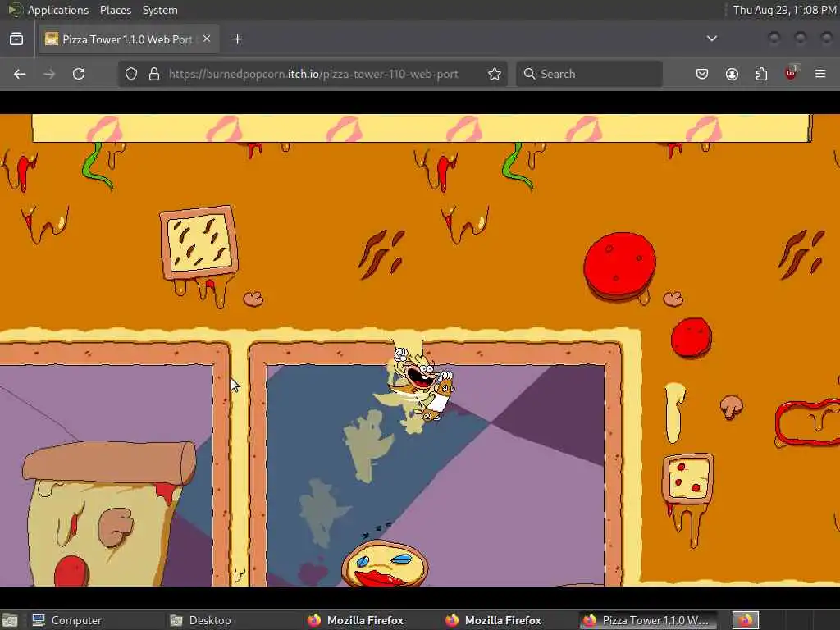Bookmark this page with the star icon
The width and height of the screenshot is (840, 630).
point(495,74)
